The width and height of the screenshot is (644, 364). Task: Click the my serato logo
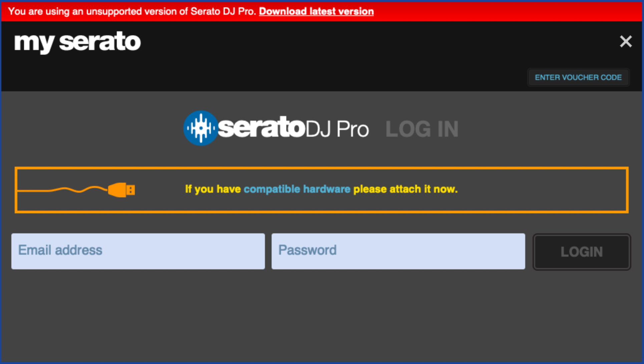click(77, 42)
